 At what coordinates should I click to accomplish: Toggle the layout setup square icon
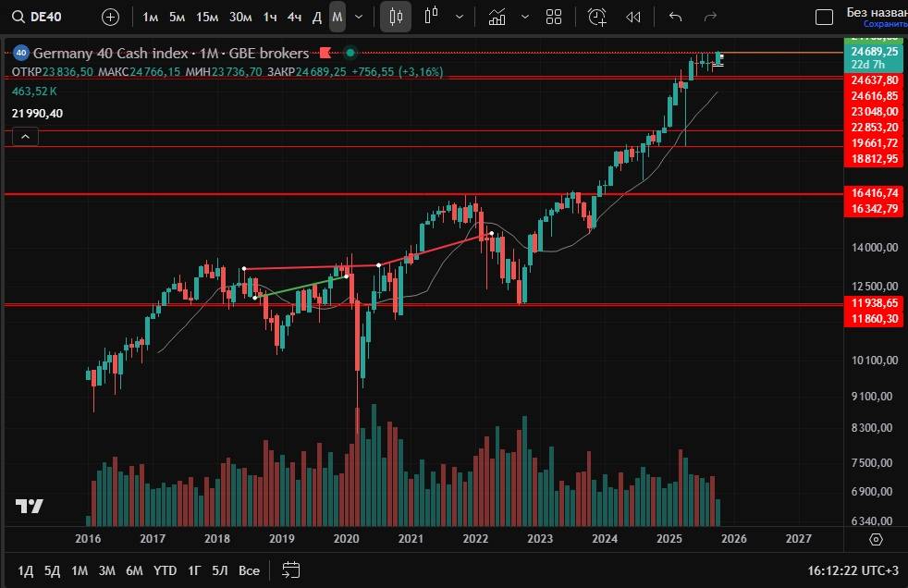[x=823, y=17]
